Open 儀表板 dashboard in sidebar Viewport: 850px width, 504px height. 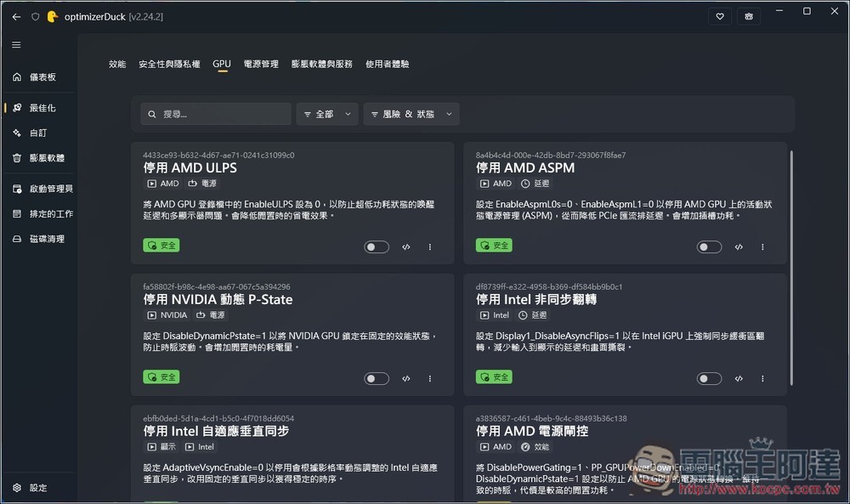[39, 77]
